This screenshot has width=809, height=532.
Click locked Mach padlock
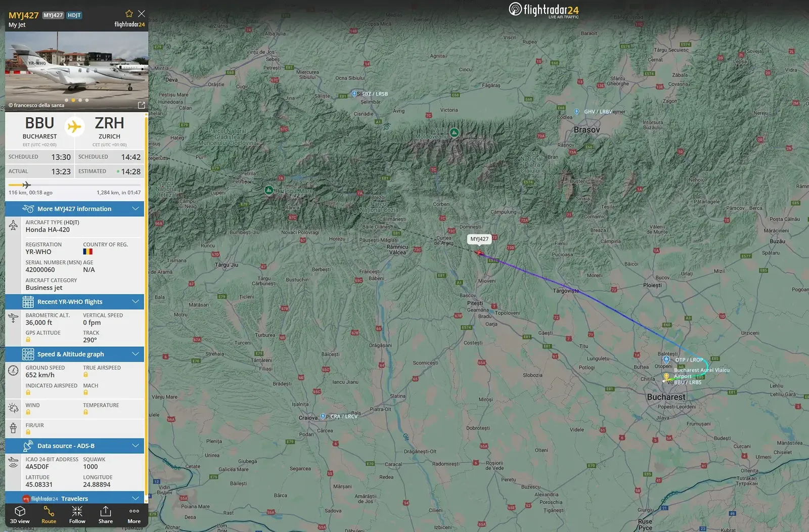point(85,392)
